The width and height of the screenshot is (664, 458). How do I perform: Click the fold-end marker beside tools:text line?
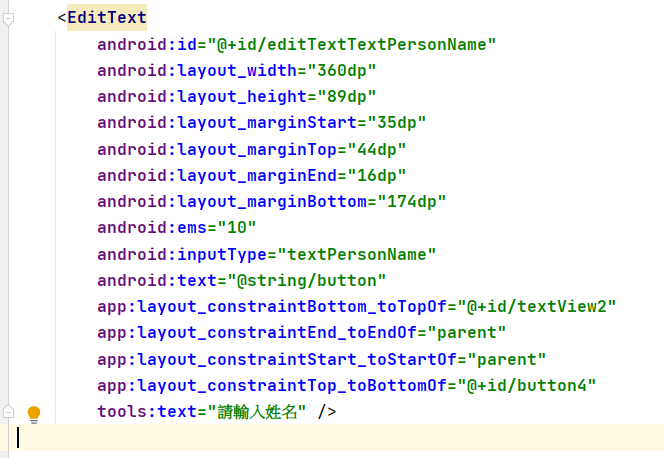point(8,411)
